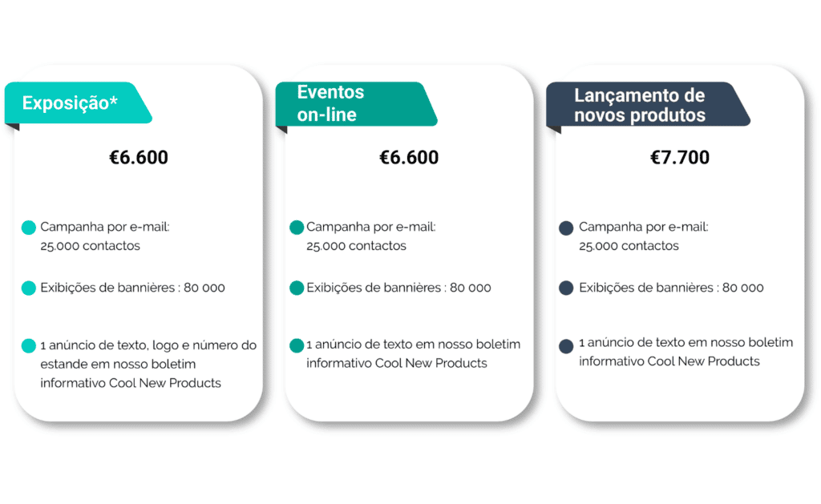Click navy bullet beside Lançamento banner impressions

pyautogui.click(x=566, y=288)
